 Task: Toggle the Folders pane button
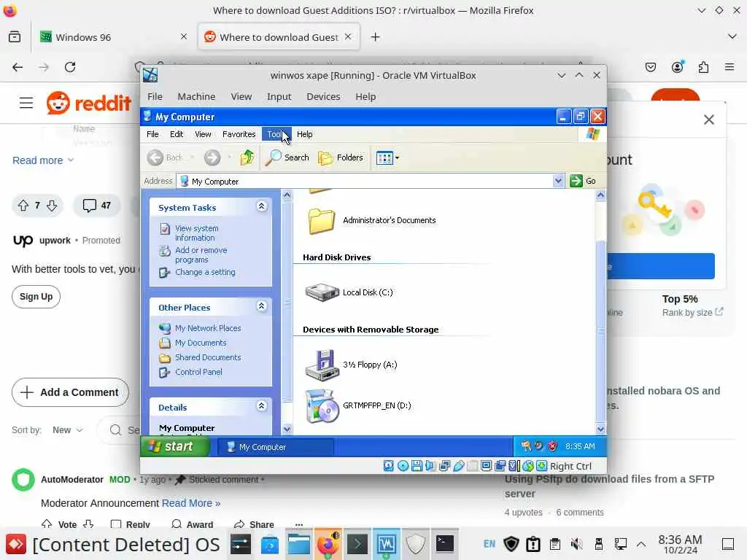tap(341, 157)
